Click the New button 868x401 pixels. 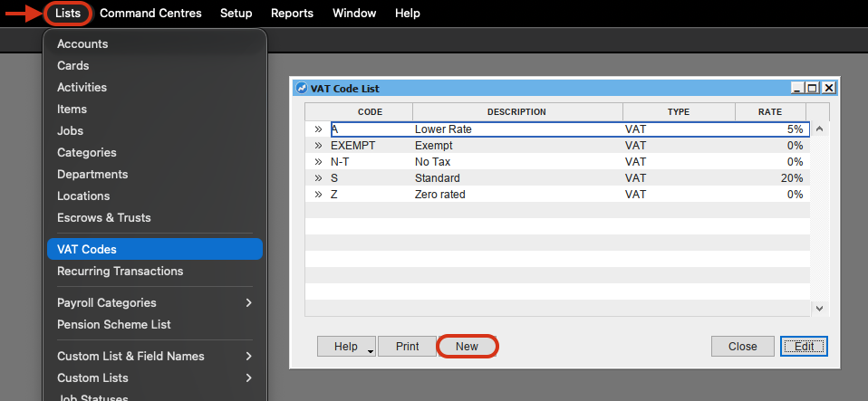pyautogui.click(x=467, y=347)
